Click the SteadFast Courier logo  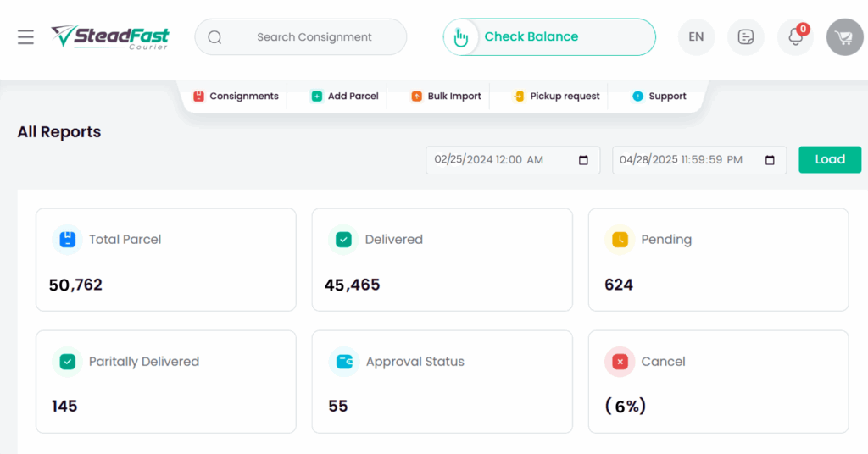(110, 37)
